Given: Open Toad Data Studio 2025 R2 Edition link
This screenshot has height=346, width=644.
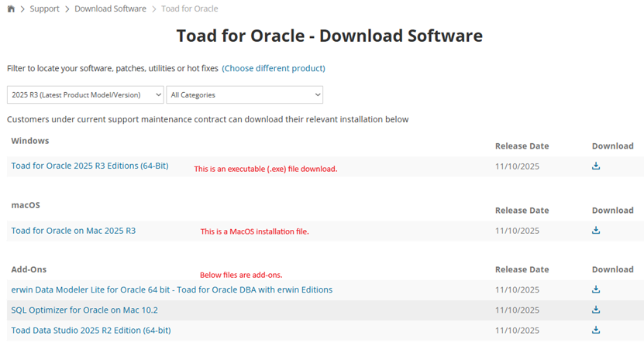Looking at the screenshot, I should pos(91,330).
